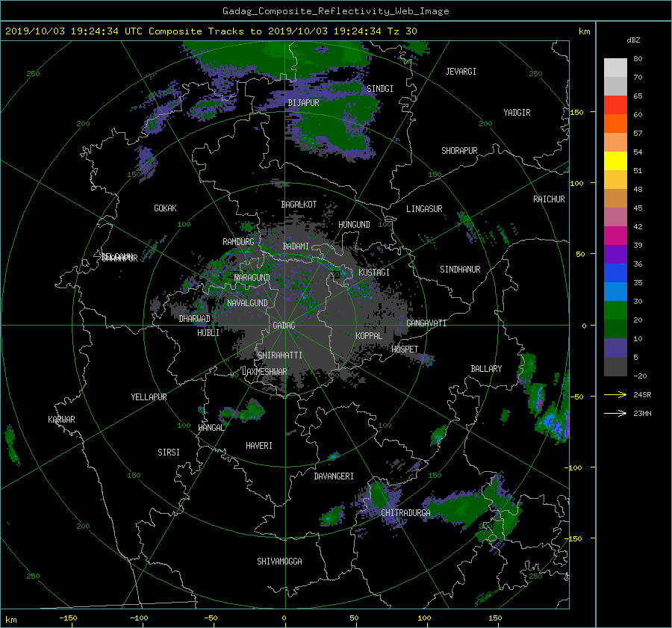
Task: Click the -20 legend value
Action: point(639,376)
